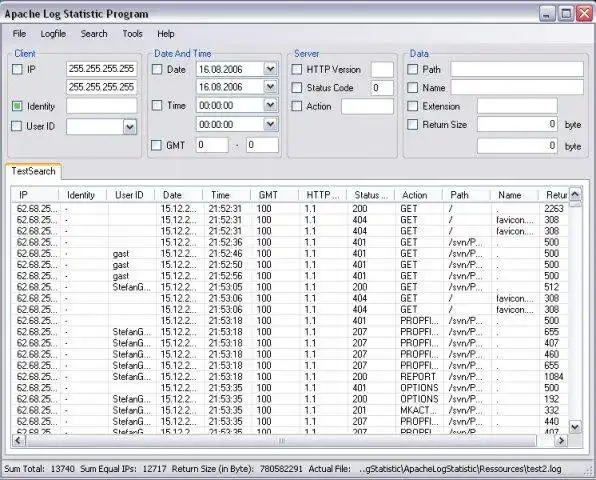Click the Path input field
596x480 pixels.
pyautogui.click(x=517, y=69)
